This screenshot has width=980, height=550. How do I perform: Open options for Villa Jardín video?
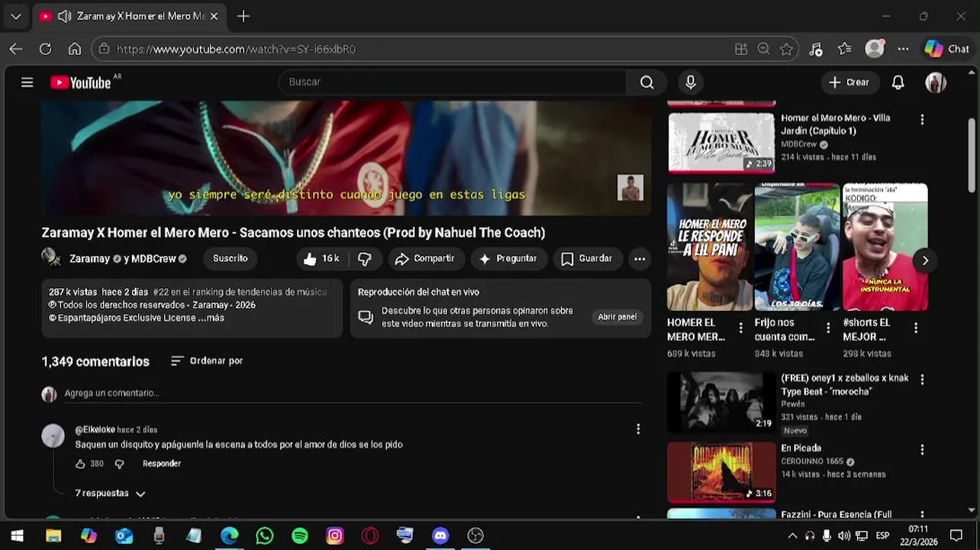coord(922,120)
